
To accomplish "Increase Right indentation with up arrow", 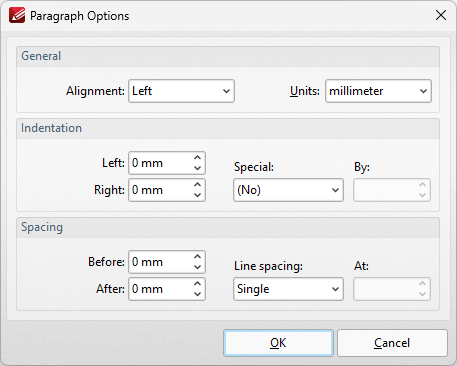I will tap(197, 184).
